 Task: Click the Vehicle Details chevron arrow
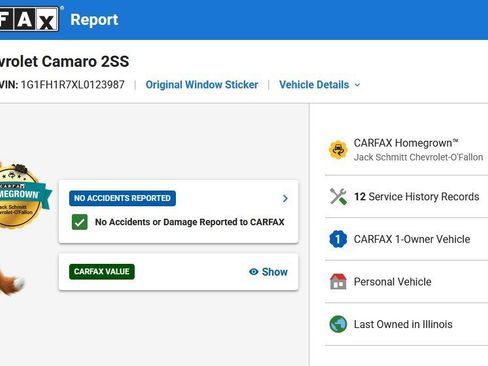357,85
